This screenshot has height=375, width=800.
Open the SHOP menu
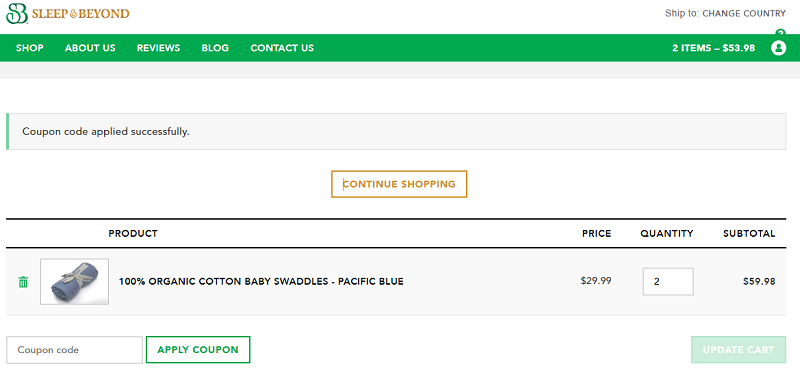tap(30, 48)
